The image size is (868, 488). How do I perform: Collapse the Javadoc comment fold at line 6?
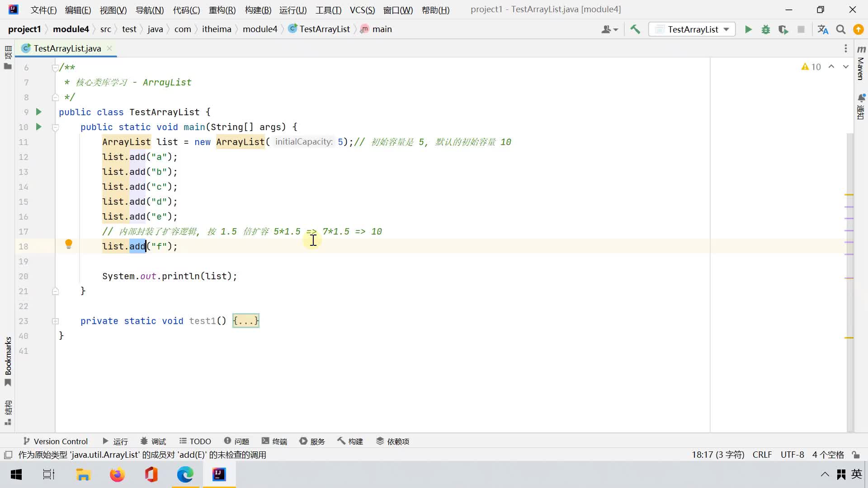click(55, 68)
